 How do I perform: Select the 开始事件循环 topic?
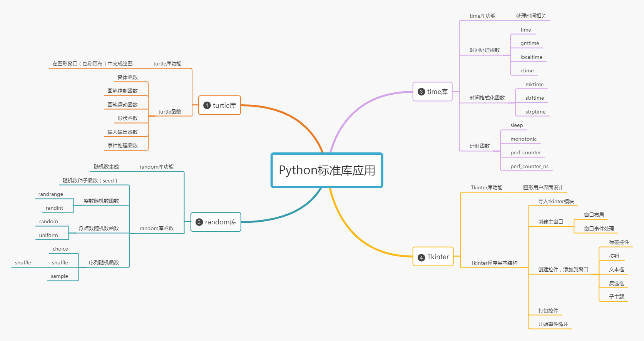553,324
